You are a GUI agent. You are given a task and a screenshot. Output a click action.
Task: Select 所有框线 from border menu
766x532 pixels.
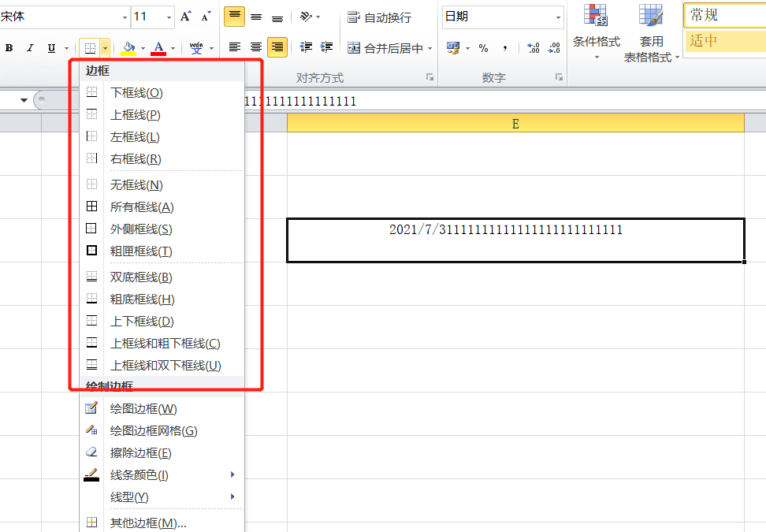[x=142, y=207]
